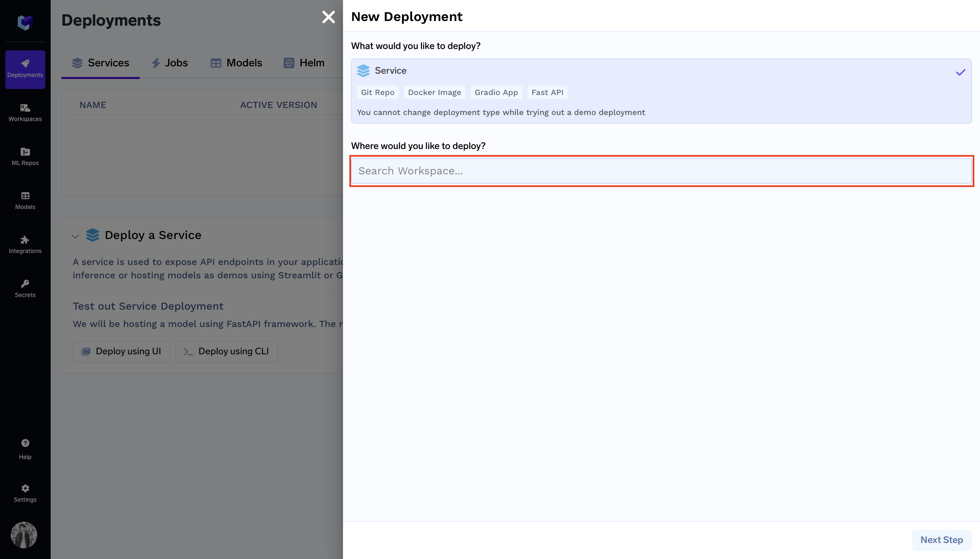
Task: Click the Docker Image tag
Action: click(x=434, y=93)
